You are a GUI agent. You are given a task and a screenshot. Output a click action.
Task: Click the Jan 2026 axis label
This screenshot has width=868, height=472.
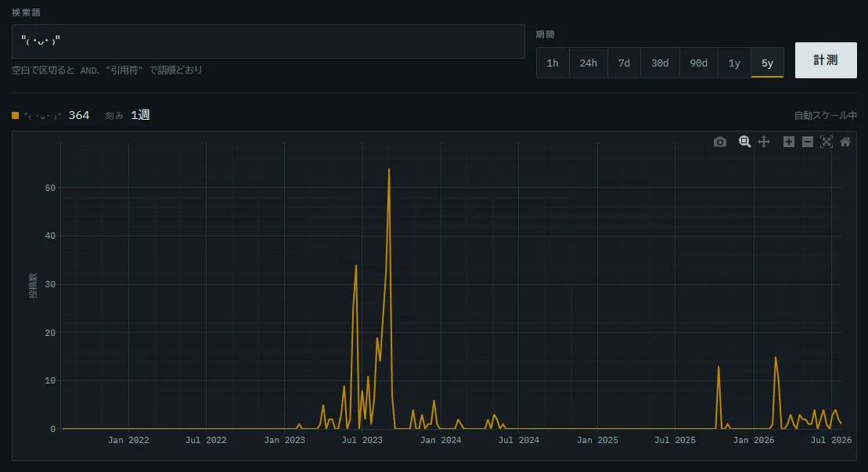coord(754,440)
